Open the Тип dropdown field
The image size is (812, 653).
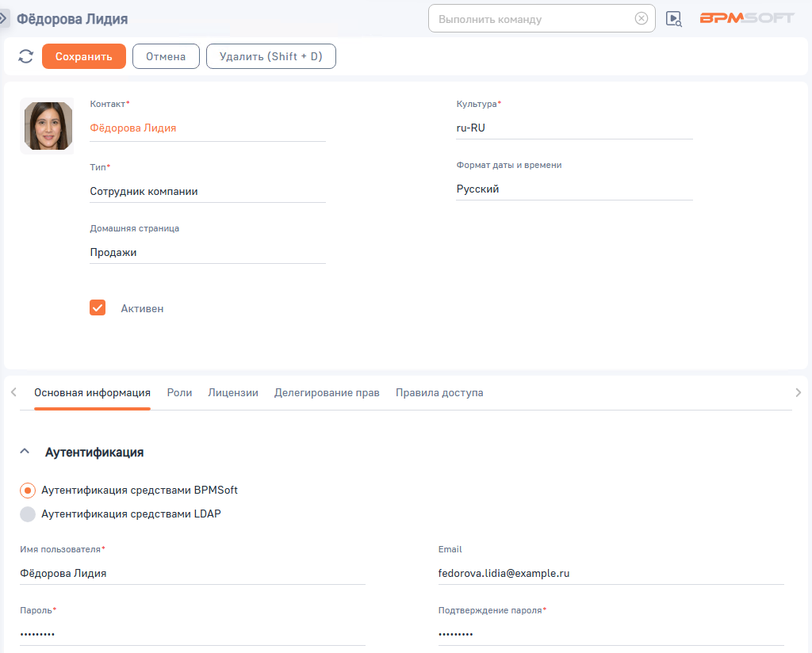click(x=208, y=192)
